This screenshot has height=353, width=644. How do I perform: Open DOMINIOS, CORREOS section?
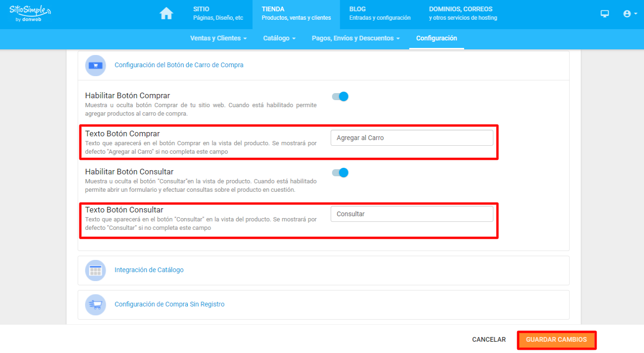pos(463,14)
